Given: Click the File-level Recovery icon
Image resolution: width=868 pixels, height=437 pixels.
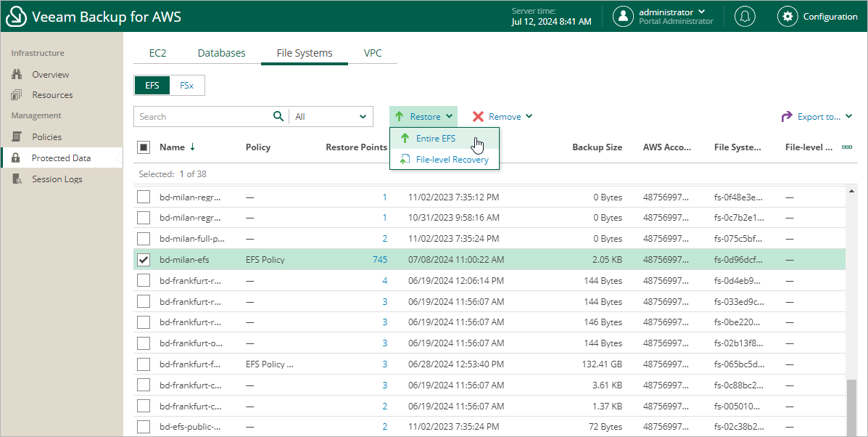Looking at the screenshot, I should (406, 160).
